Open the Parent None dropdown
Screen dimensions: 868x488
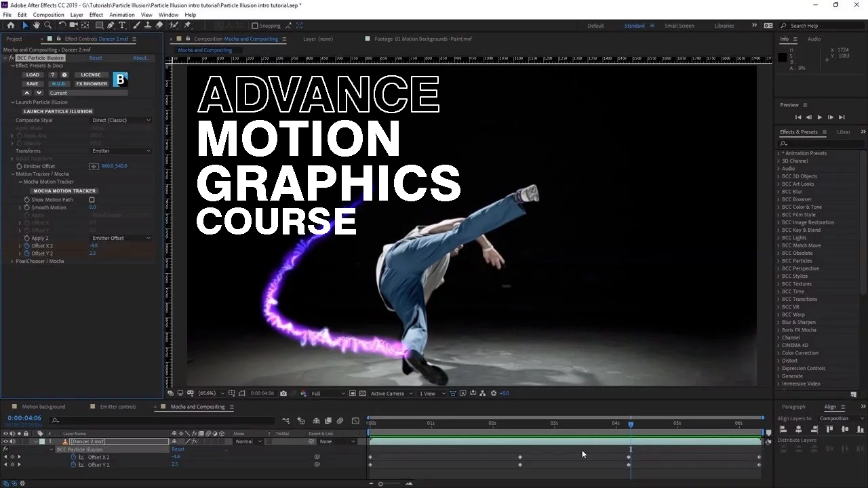[x=338, y=441]
